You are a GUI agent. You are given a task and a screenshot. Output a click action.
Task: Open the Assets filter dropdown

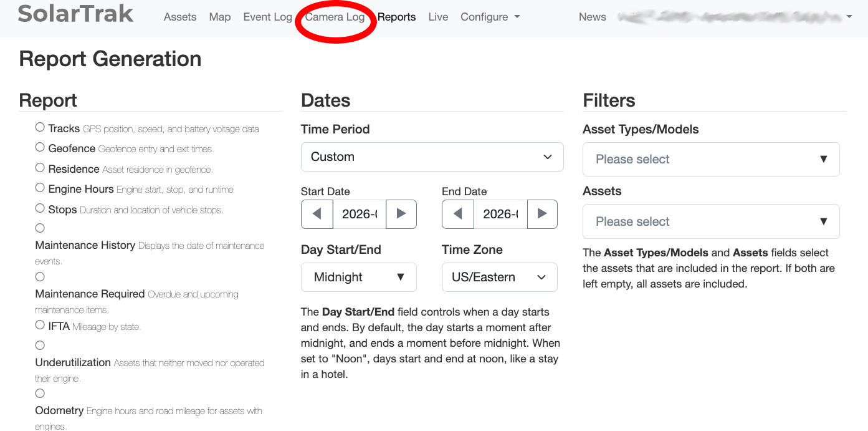[710, 221]
